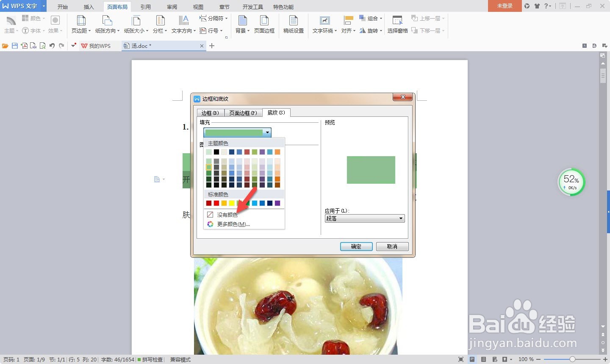Switch to the 开始 ribbon tab
This screenshot has height=364, width=610.
tap(63, 7)
